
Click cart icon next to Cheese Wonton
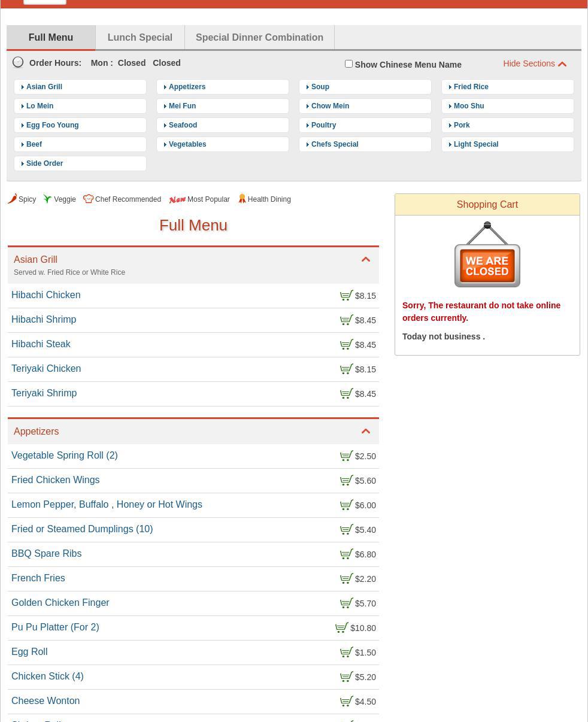pos(346,702)
